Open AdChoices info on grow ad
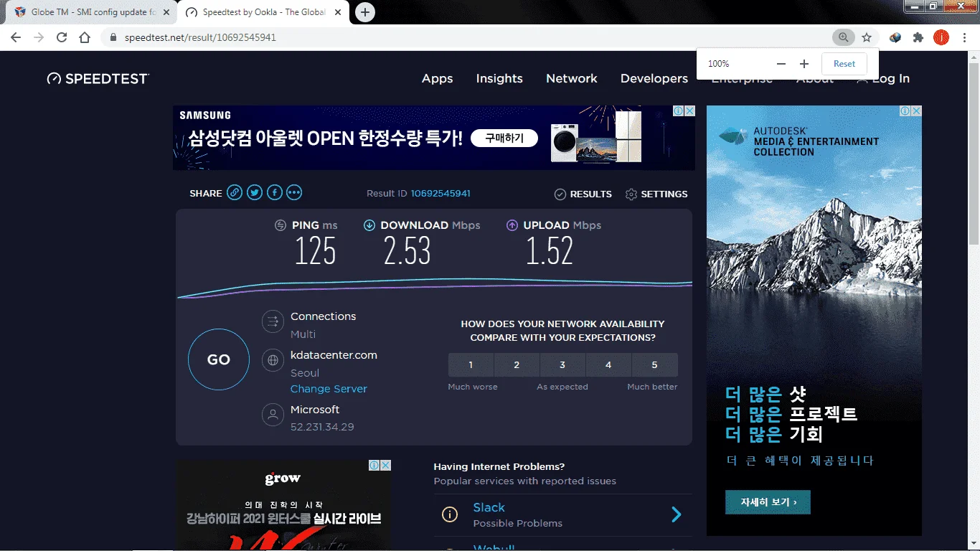Viewport: 980px width, 551px height. (x=374, y=466)
